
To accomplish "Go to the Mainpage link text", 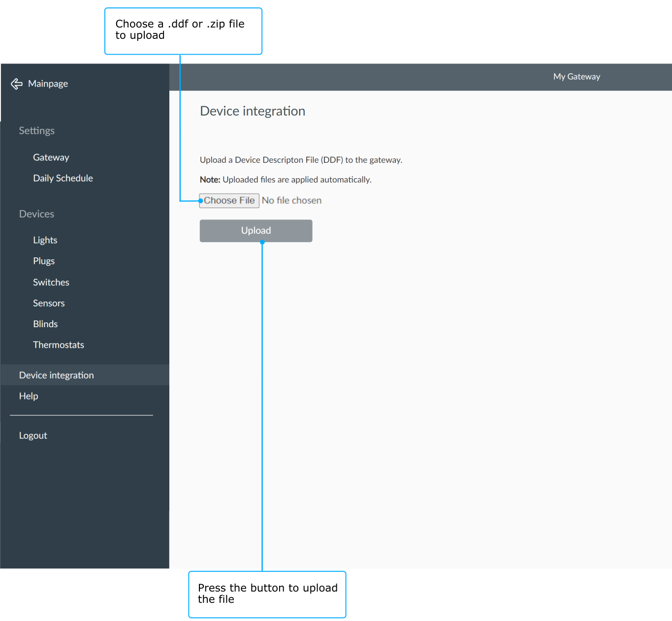I will (48, 84).
